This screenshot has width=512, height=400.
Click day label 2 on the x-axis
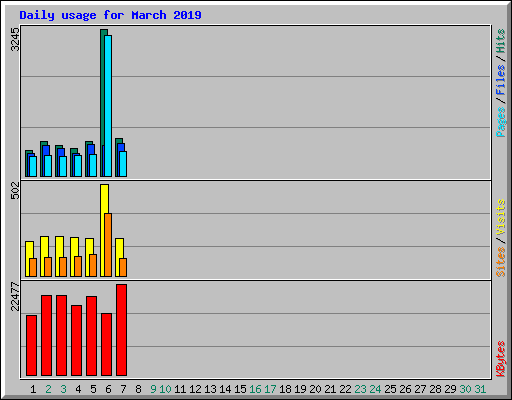point(48,389)
